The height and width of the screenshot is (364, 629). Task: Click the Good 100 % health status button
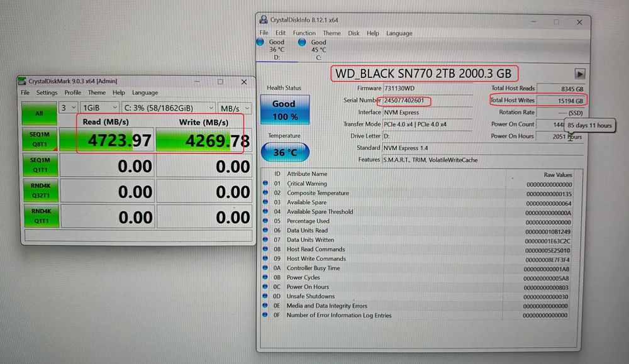(285, 110)
